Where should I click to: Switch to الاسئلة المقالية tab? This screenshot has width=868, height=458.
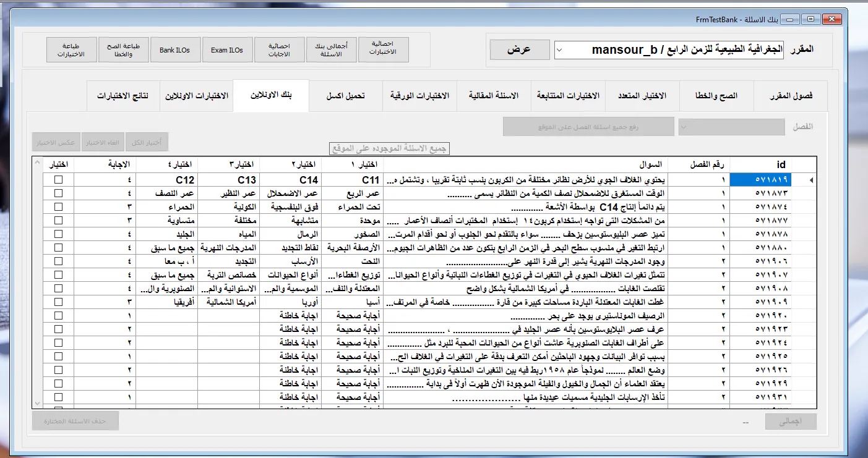click(x=493, y=96)
